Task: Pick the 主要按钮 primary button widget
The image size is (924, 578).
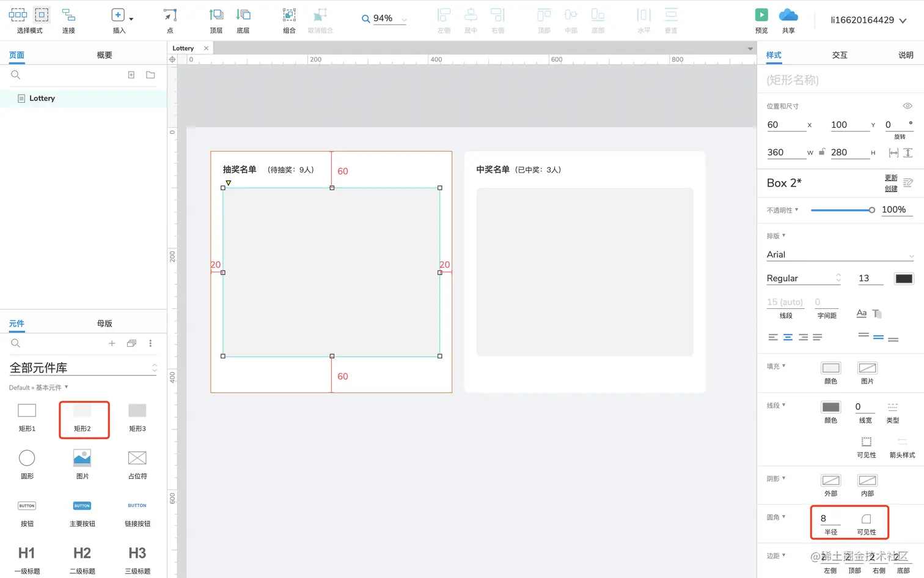Action: point(82,513)
